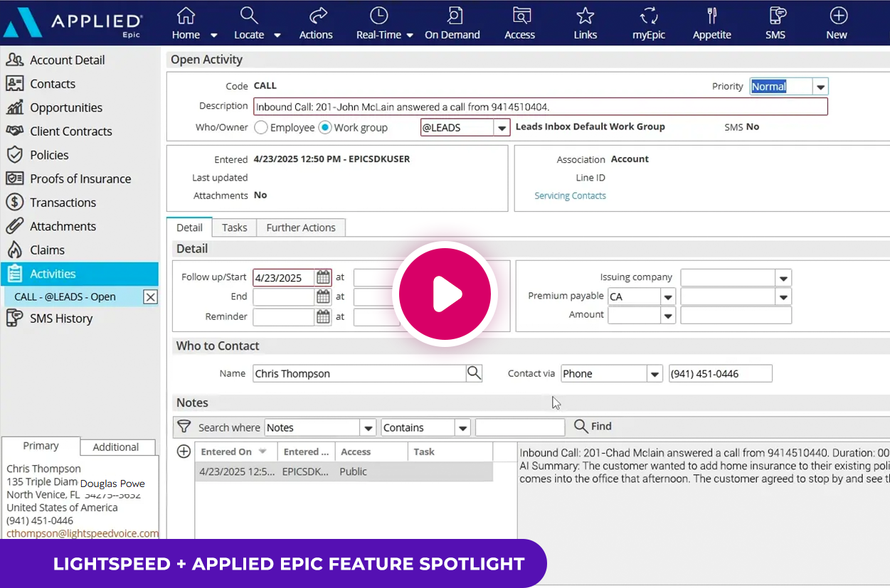Open SMS History in the sidebar
The width and height of the screenshot is (890, 588).
(60, 319)
